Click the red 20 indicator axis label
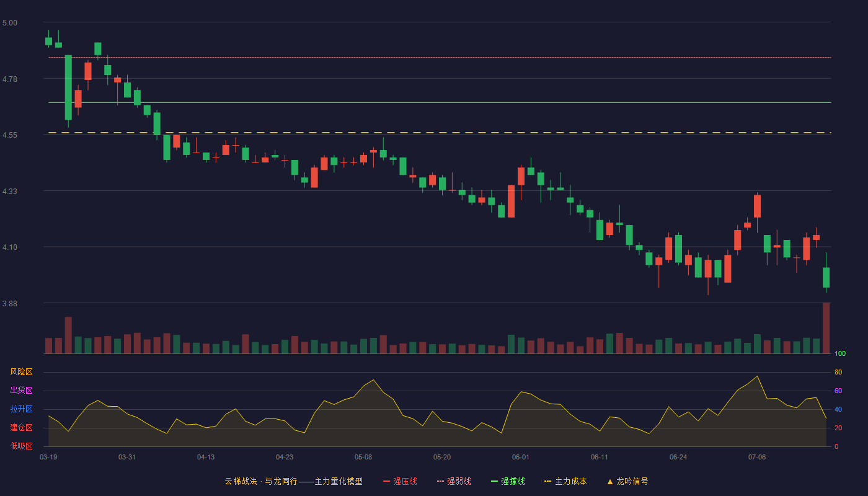 (x=838, y=428)
